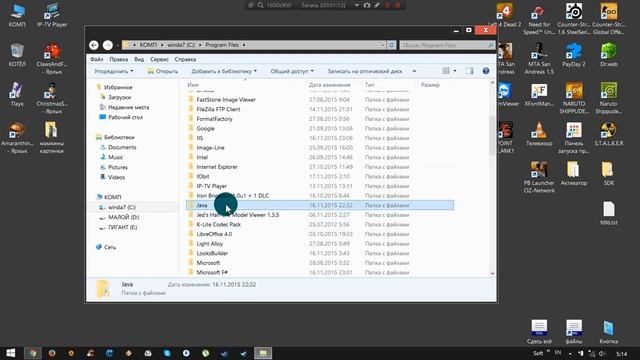Change the view layout icon
Screen dimensions: 640x360
tap(446, 71)
